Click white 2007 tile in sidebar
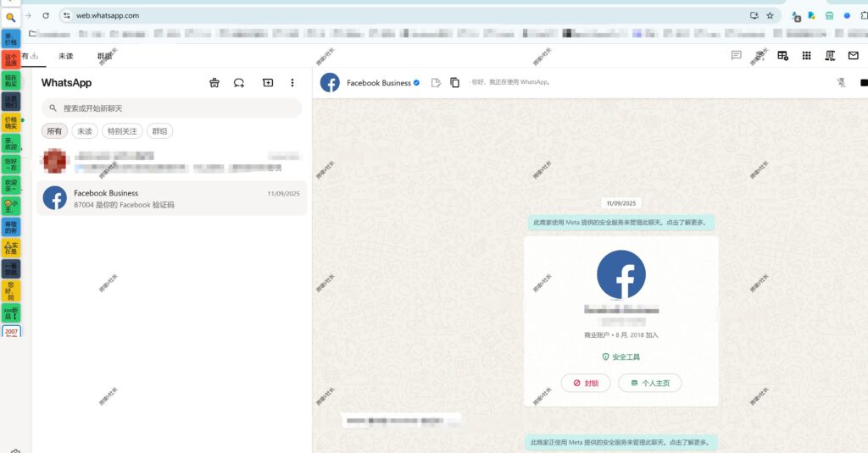Viewport: 868px width, 453px height. tap(11, 331)
